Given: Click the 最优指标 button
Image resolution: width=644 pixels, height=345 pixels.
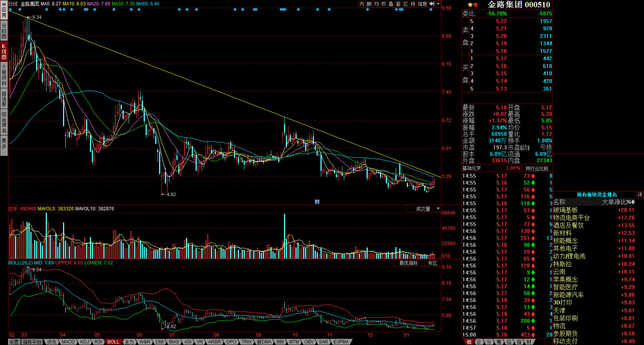Looking at the screenshot, I should (408, 263).
